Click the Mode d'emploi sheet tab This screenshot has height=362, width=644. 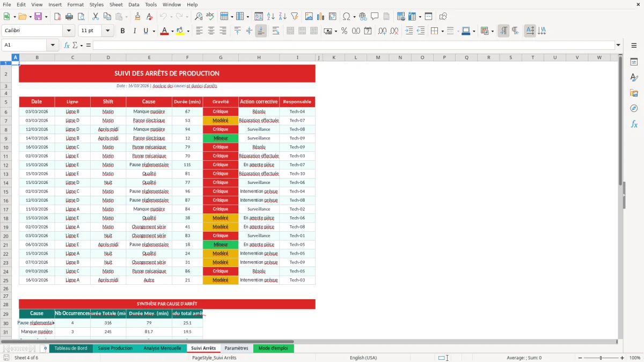(x=273, y=348)
